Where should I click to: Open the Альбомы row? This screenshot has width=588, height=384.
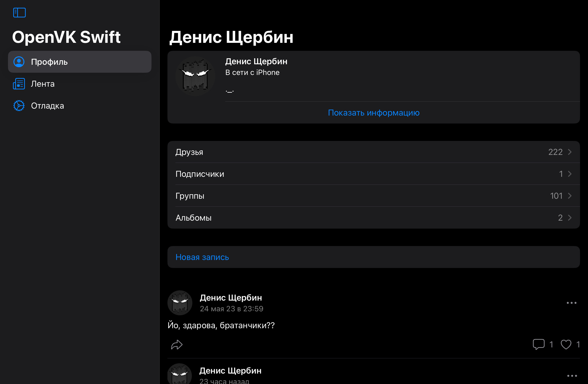click(x=374, y=218)
